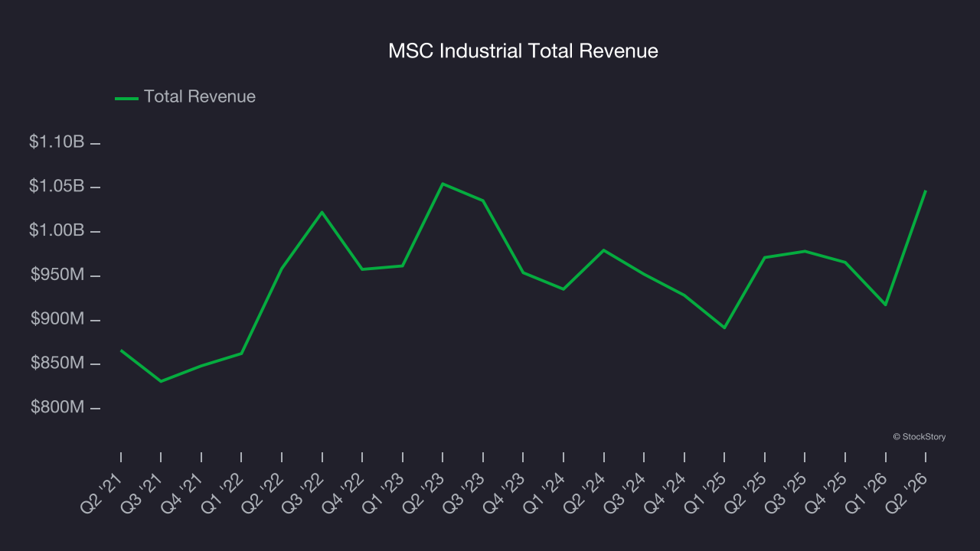Select the "Q3 '21" x-axis label
Viewport: 980px width, 551px height.
pos(142,492)
